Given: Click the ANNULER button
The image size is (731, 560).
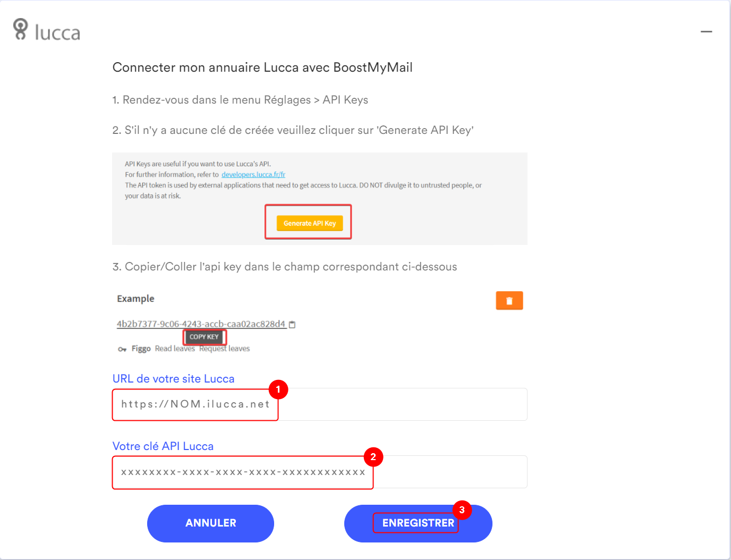Looking at the screenshot, I should (x=210, y=523).
